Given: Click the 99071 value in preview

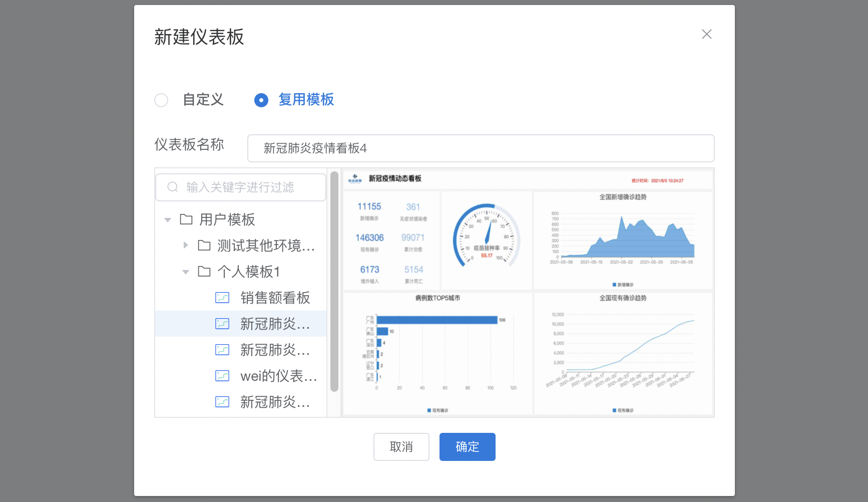Looking at the screenshot, I should 413,237.
